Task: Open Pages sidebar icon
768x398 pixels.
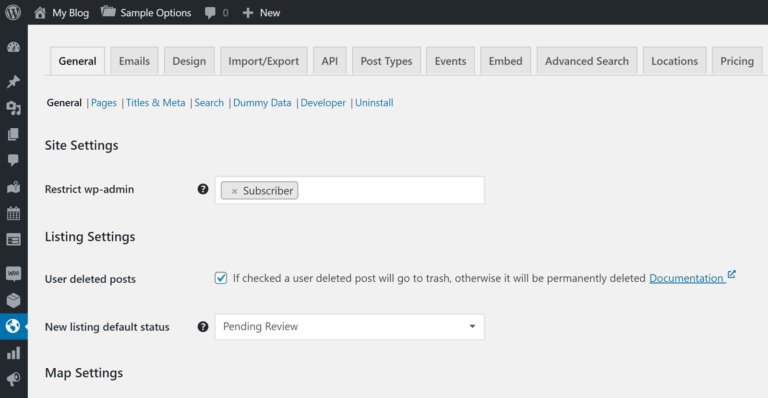Action: tap(13, 134)
